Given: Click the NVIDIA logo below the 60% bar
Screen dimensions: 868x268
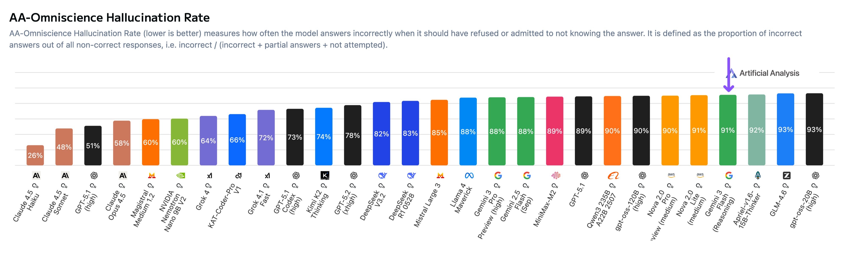Looking at the screenshot, I should 181,175.
